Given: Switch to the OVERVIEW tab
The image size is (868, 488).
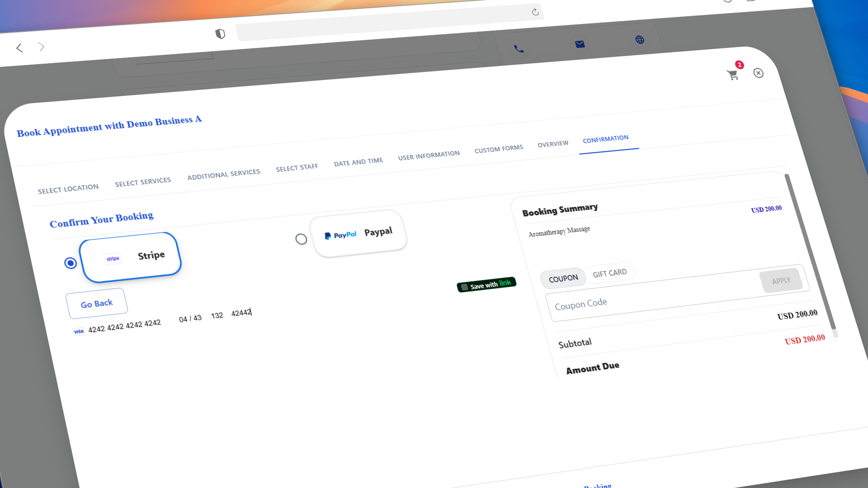Looking at the screenshot, I should [552, 143].
